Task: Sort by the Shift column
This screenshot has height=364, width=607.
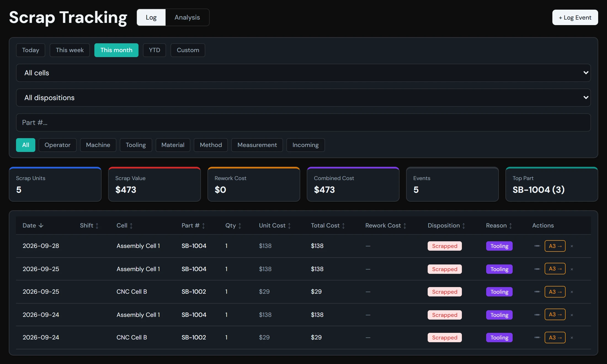Action: (89, 226)
